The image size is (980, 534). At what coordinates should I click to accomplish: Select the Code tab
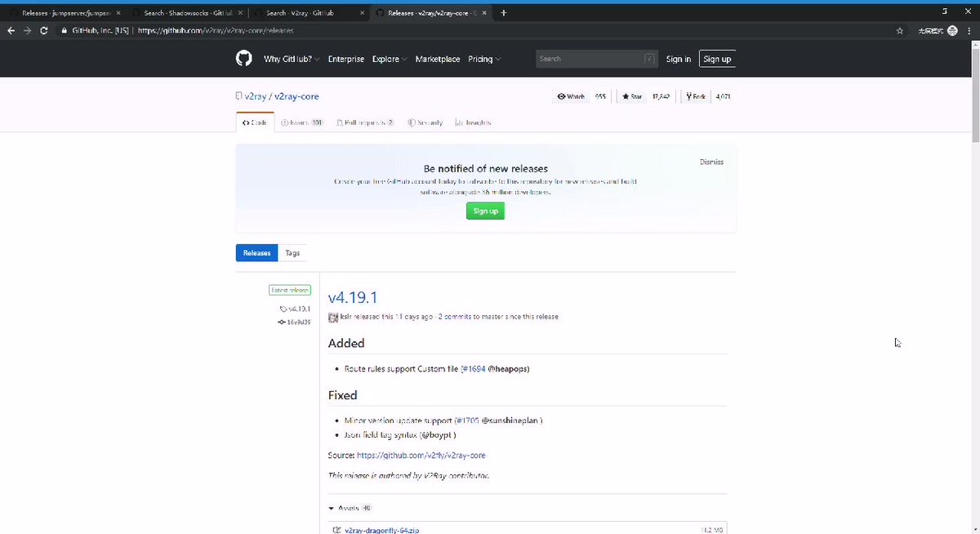255,122
